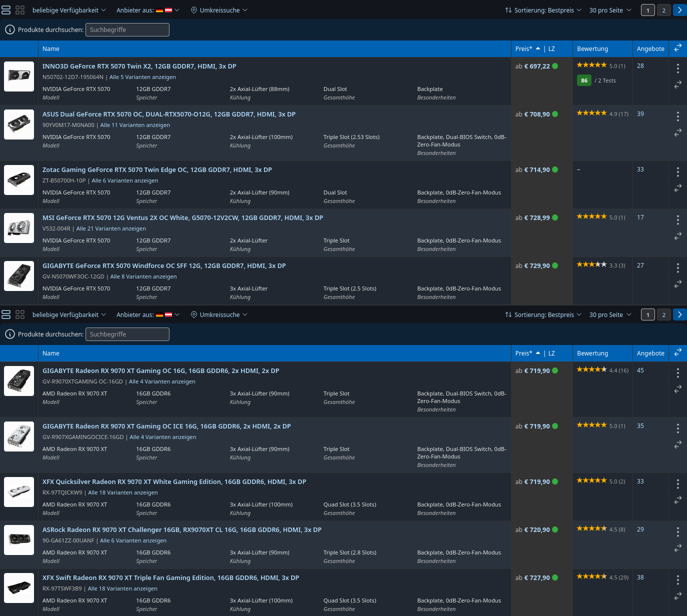The image size is (687, 616).
Task: Open the MSI RTX 5070 Ventus 2X White product thumbnail
Action: [19, 228]
